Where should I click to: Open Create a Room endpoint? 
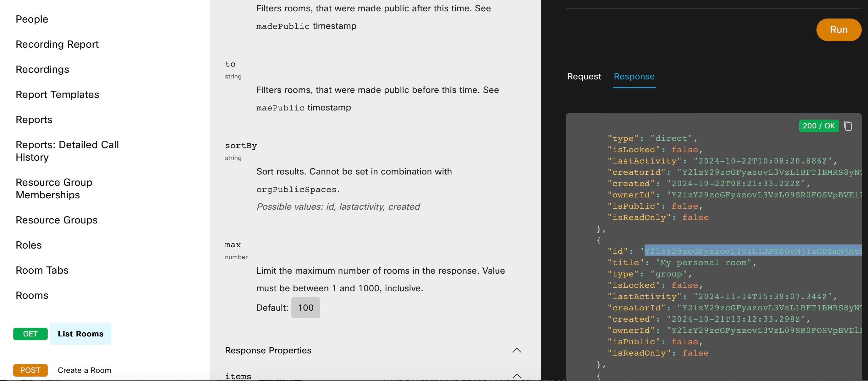pyautogui.click(x=84, y=370)
